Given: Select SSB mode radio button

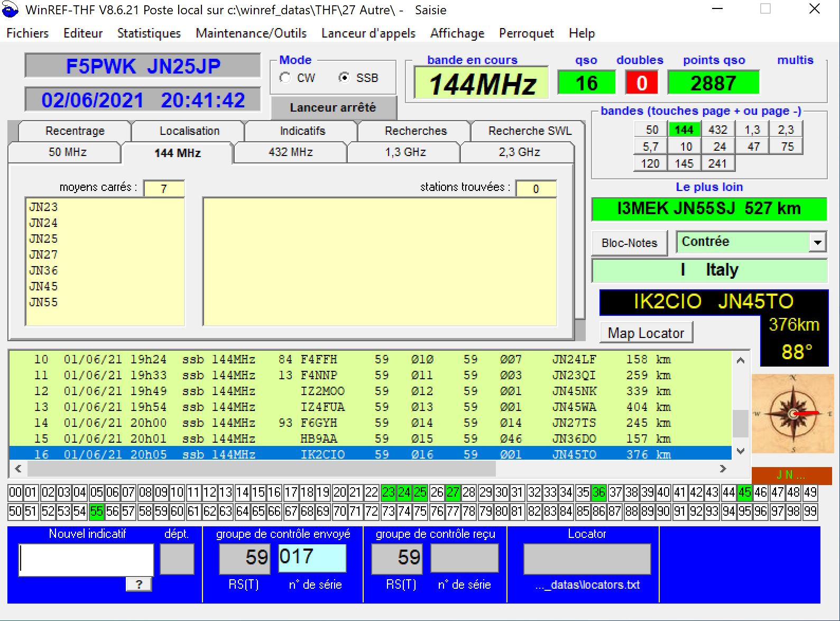Looking at the screenshot, I should coord(344,78).
